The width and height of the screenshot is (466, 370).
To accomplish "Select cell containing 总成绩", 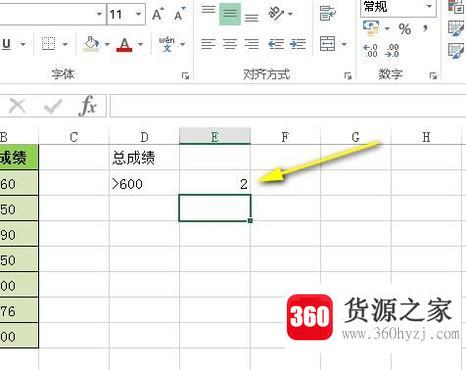I will [144, 157].
